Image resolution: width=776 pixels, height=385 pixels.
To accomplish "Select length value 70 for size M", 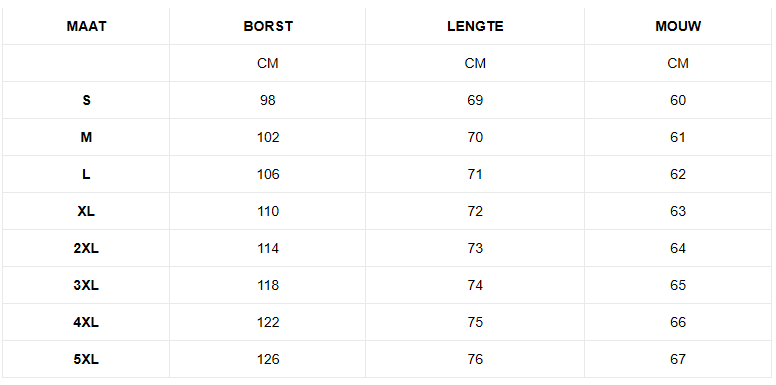I will point(475,137).
